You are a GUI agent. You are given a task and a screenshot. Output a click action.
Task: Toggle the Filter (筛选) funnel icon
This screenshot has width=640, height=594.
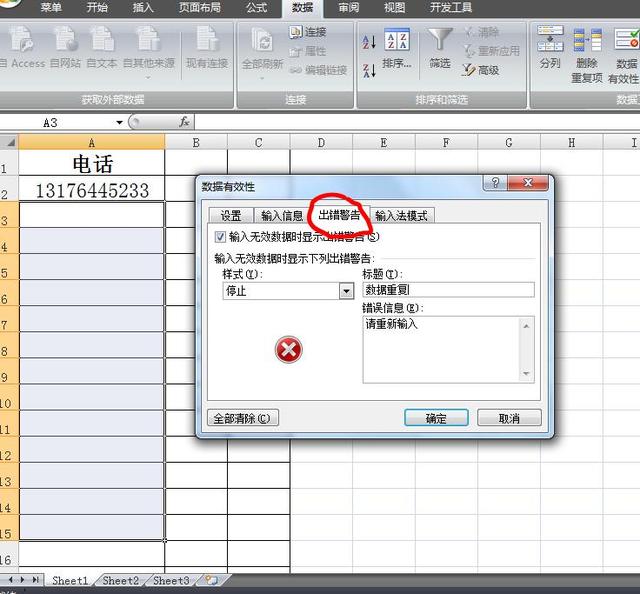[440, 49]
